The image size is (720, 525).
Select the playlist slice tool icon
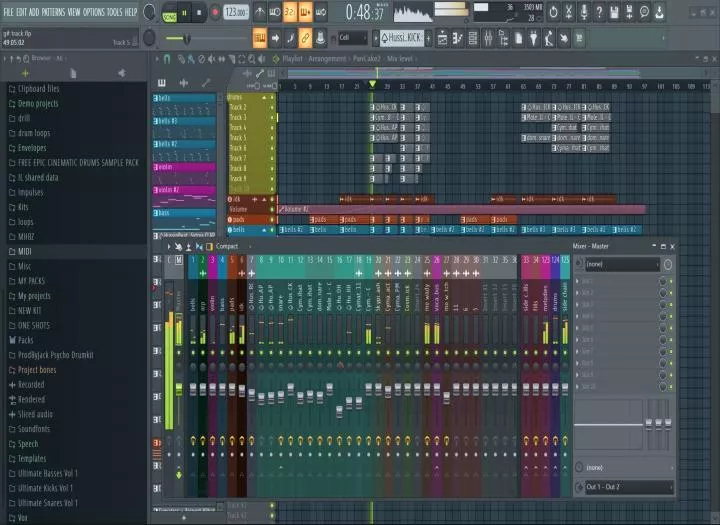coord(232,59)
